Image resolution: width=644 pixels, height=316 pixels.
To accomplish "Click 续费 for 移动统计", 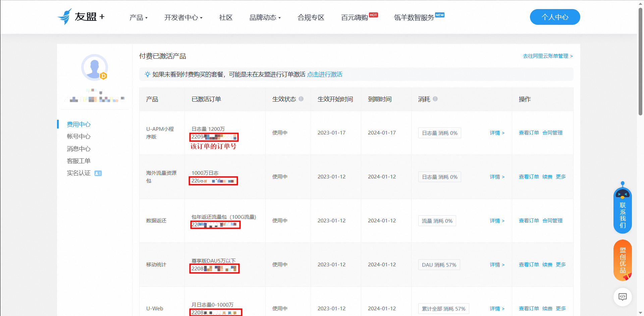I will pos(547,265).
